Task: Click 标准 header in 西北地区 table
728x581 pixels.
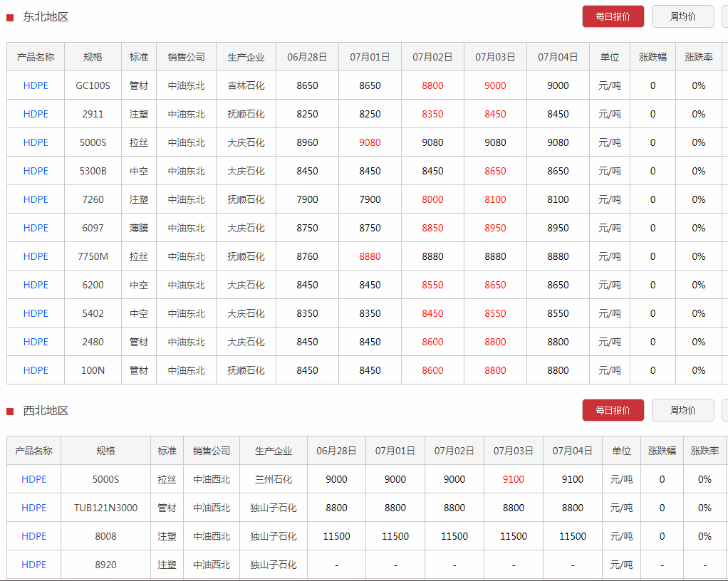Action: pyautogui.click(x=167, y=451)
